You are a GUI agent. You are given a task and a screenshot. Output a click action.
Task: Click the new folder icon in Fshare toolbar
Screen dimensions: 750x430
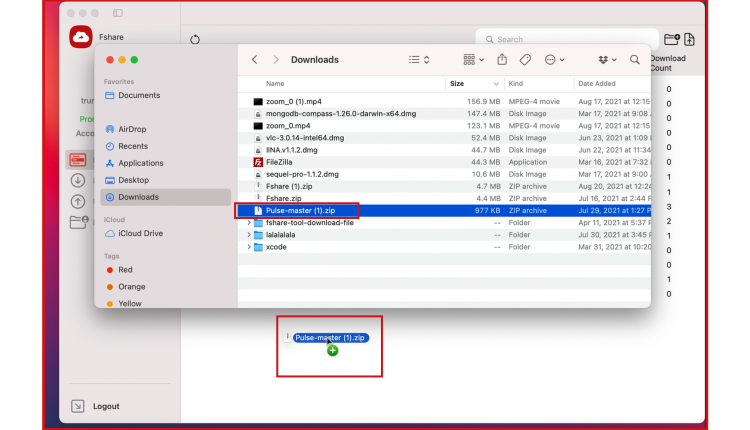(x=672, y=39)
